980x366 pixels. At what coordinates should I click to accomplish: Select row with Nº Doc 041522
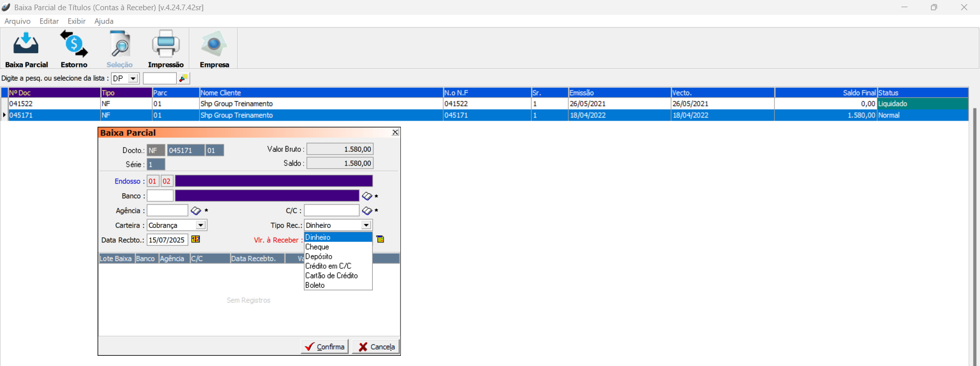click(x=21, y=104)
